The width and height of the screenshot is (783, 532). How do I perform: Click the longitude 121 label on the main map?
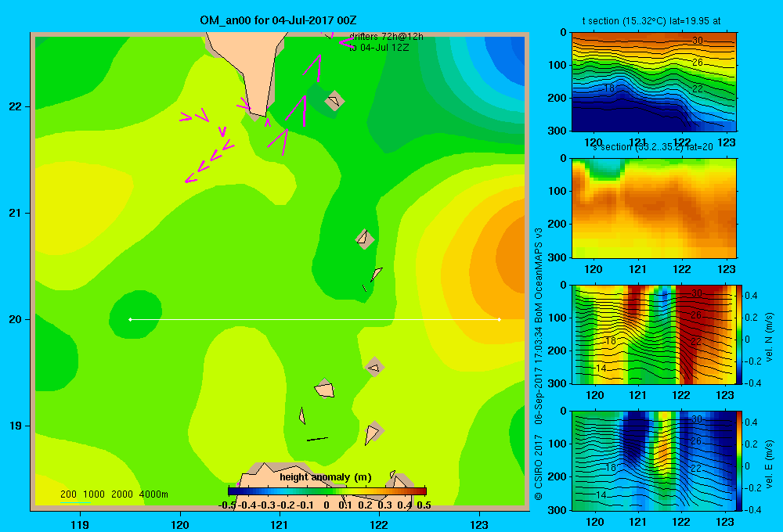pos(280,524)
